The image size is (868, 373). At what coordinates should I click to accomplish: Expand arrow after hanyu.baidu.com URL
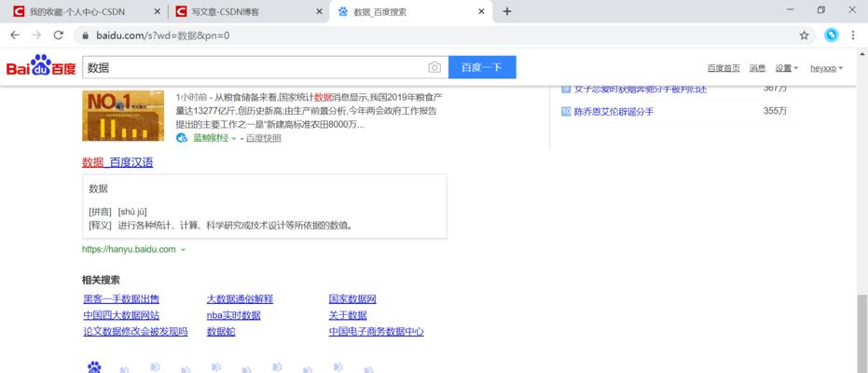[x=184, y=250]
